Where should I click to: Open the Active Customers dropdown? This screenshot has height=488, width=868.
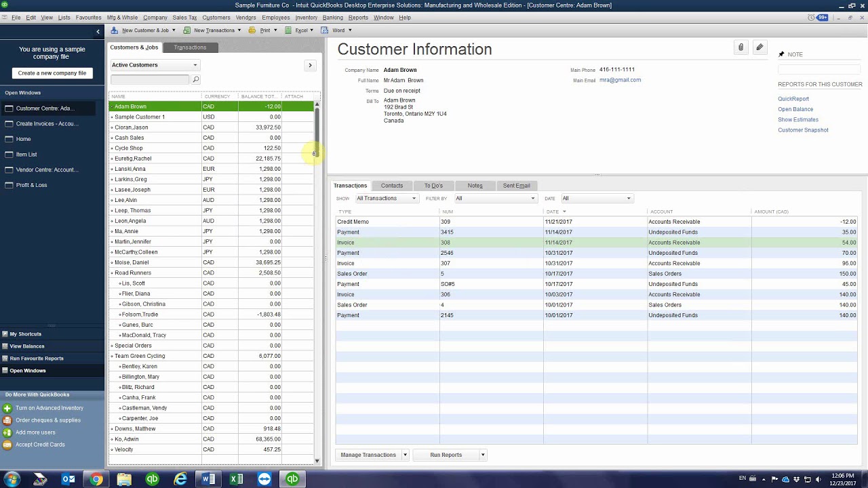[x=155, y=65]
